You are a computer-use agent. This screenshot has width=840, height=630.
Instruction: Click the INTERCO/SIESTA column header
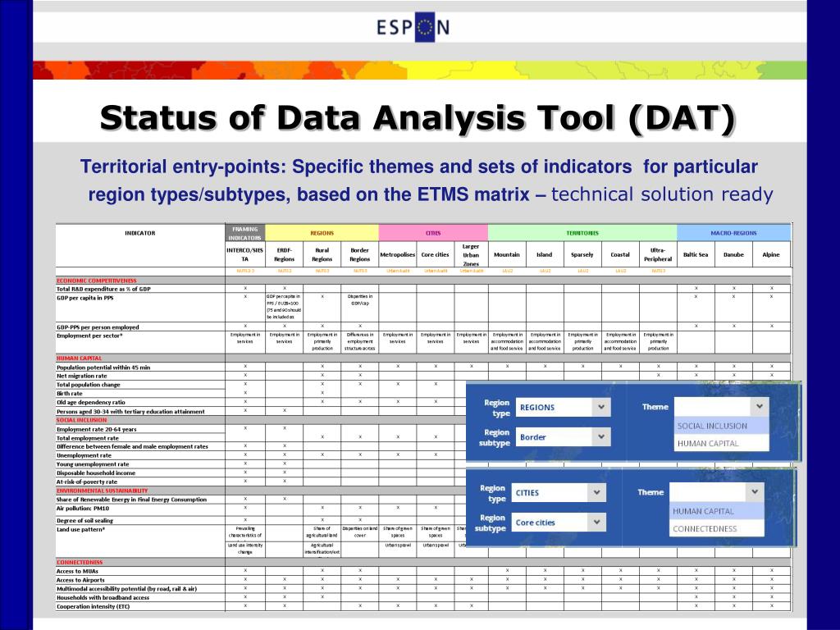click(x=244, y=254)
